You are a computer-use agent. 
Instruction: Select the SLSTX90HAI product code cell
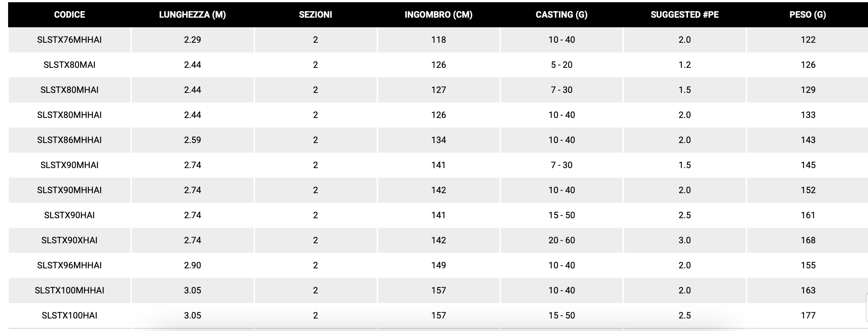pos(70,215)
